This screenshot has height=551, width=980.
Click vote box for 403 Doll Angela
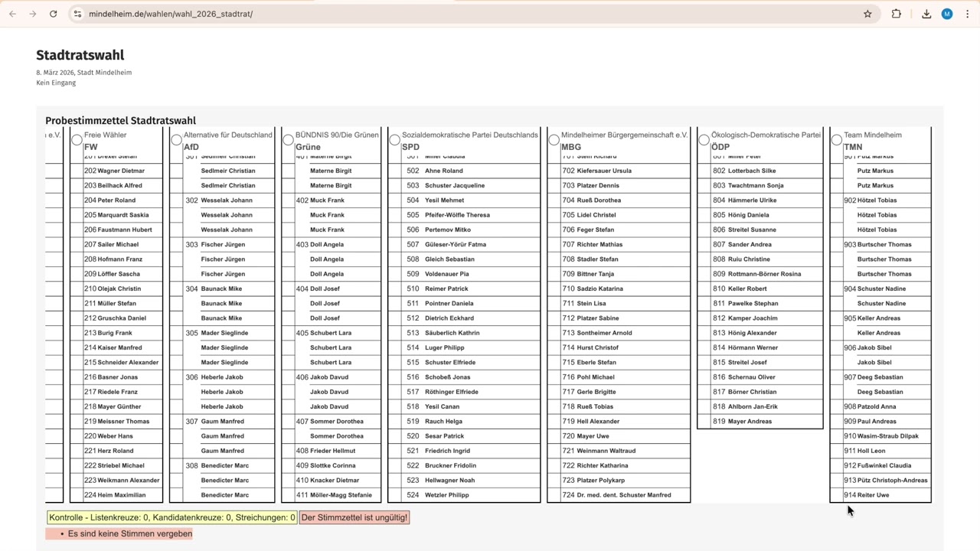(x=288, y=245)
